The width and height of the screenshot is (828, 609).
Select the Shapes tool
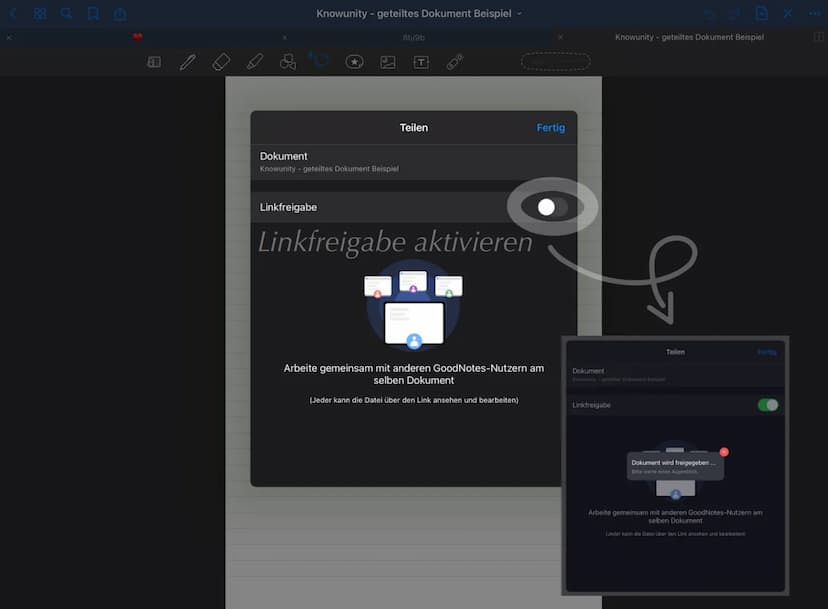click(x=288, y=62)
